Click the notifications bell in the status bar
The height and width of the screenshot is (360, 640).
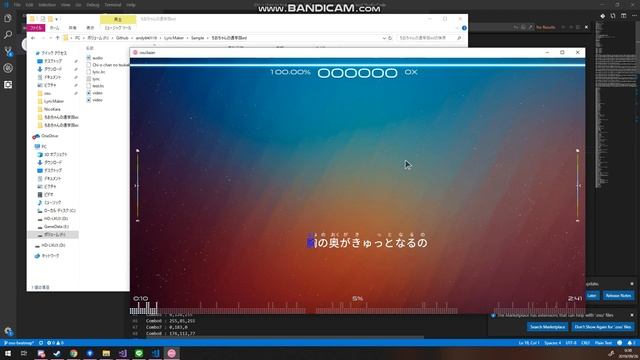(631, 343)
